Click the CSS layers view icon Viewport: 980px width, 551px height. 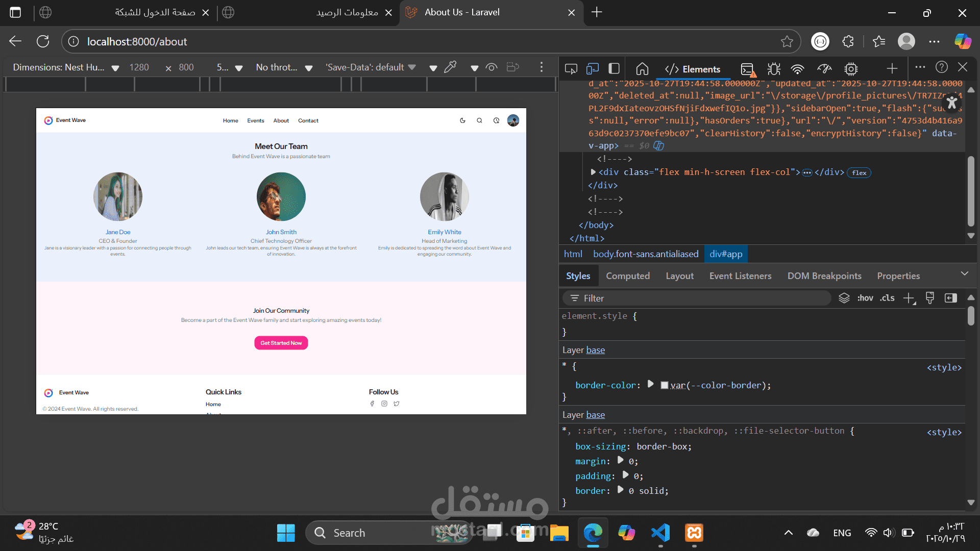844,298
